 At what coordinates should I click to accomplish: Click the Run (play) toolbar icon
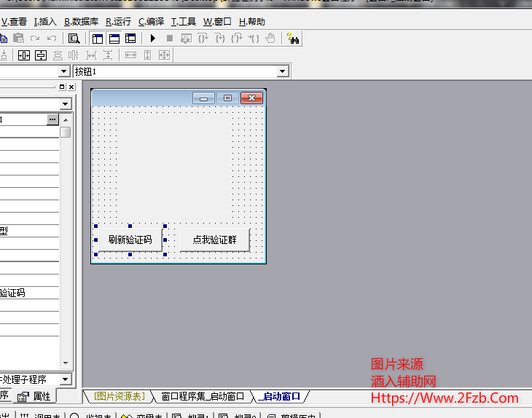153,38
